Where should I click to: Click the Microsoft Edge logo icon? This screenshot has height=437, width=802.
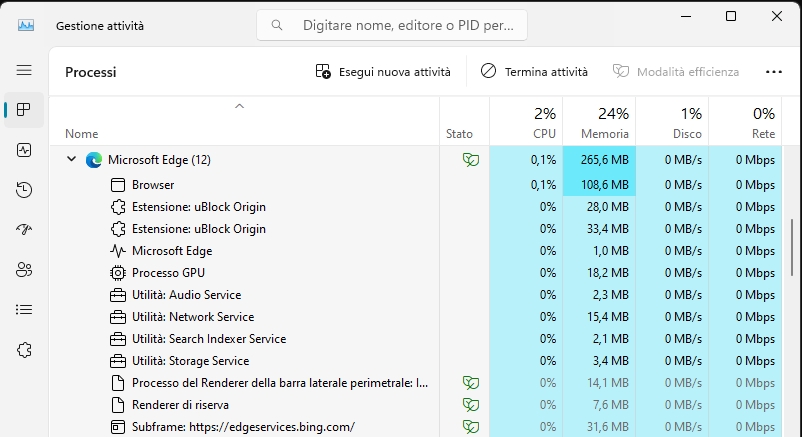[x=94, y=160]
